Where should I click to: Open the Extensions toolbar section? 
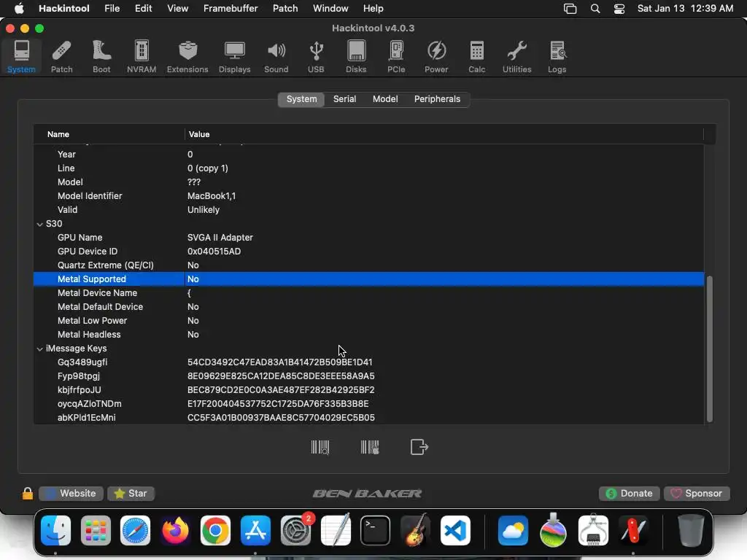coord(187,57)
